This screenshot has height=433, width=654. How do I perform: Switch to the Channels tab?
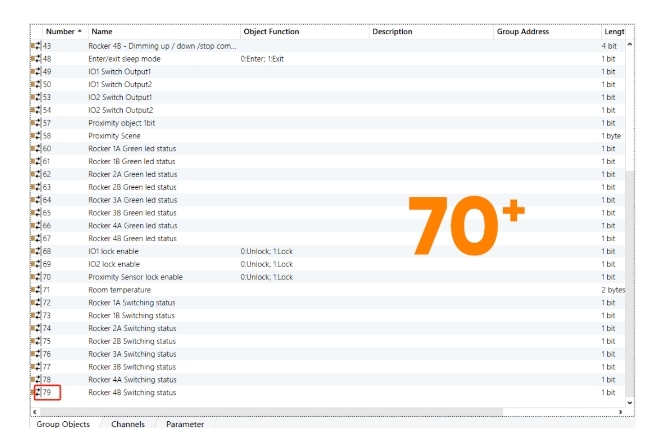[x=127, y=425]
